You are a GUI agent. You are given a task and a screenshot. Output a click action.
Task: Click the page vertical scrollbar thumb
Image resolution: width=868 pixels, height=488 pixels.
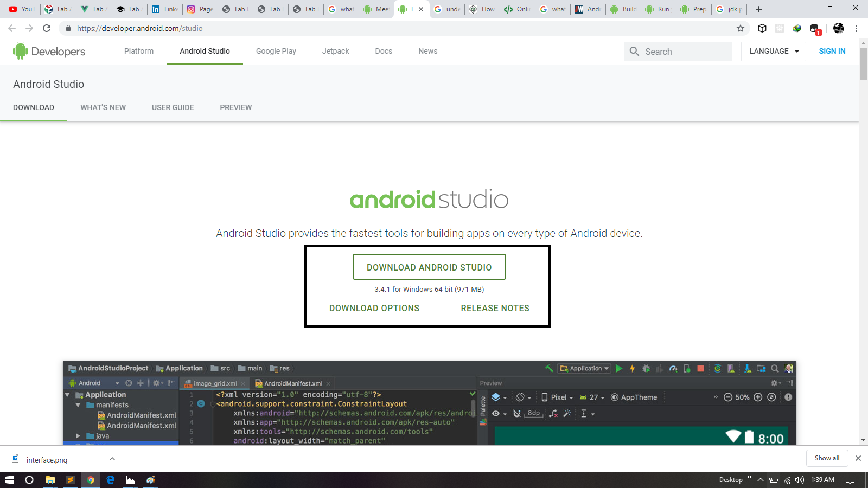pos(863,64)
